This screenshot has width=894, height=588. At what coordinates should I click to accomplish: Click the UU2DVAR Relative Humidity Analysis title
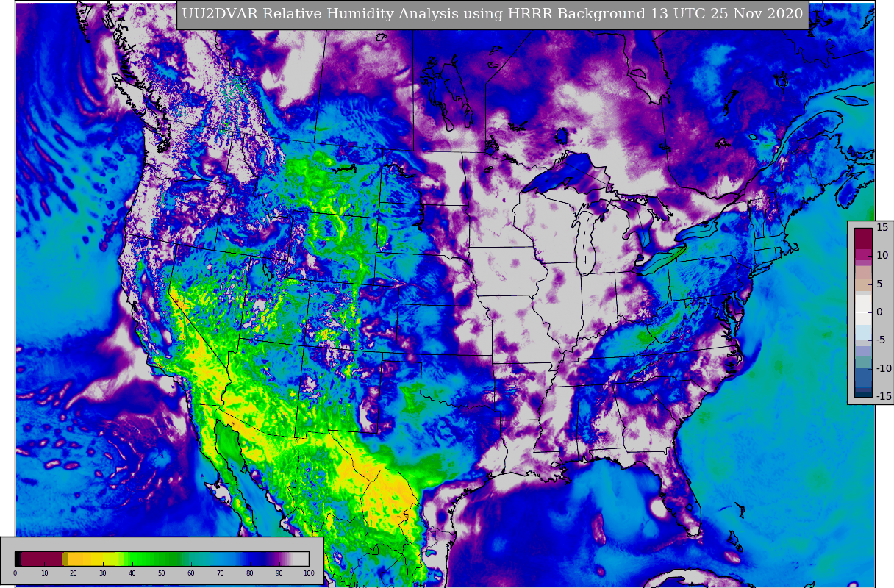(x=493, y=14)
